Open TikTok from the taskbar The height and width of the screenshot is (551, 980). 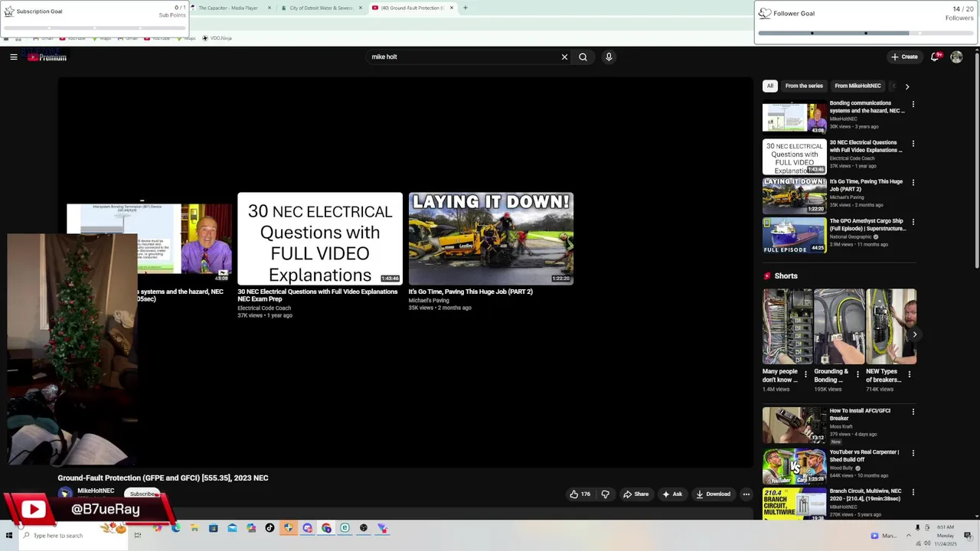pos(269,528)
